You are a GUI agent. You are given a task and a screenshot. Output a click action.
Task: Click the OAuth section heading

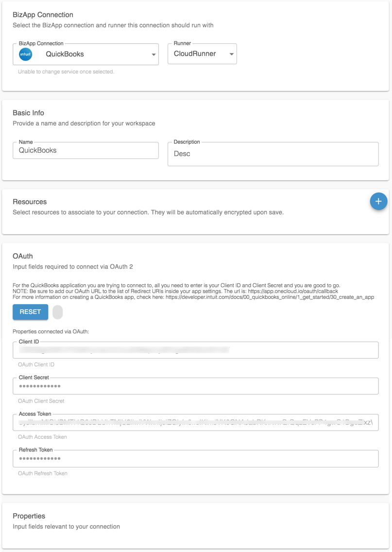tap(22, 256)
